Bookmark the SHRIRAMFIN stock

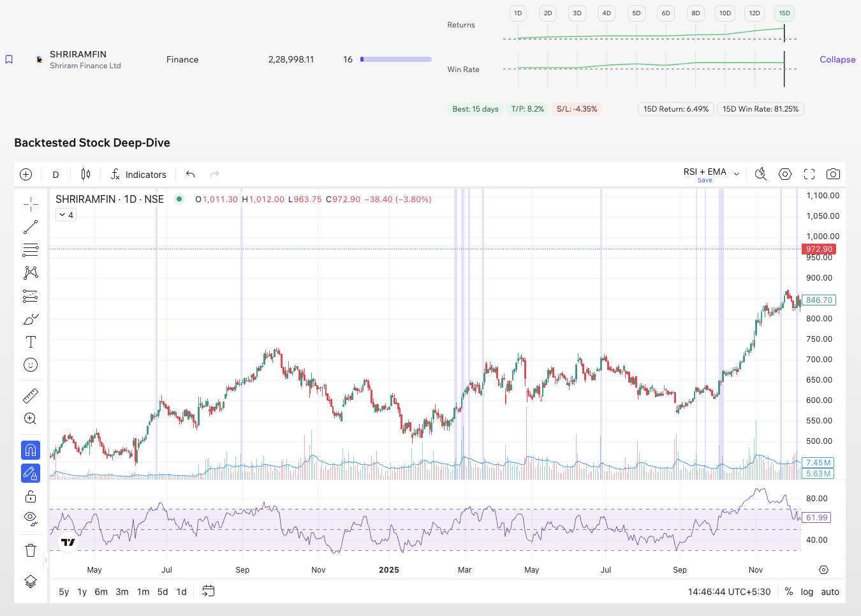(9, 59)
